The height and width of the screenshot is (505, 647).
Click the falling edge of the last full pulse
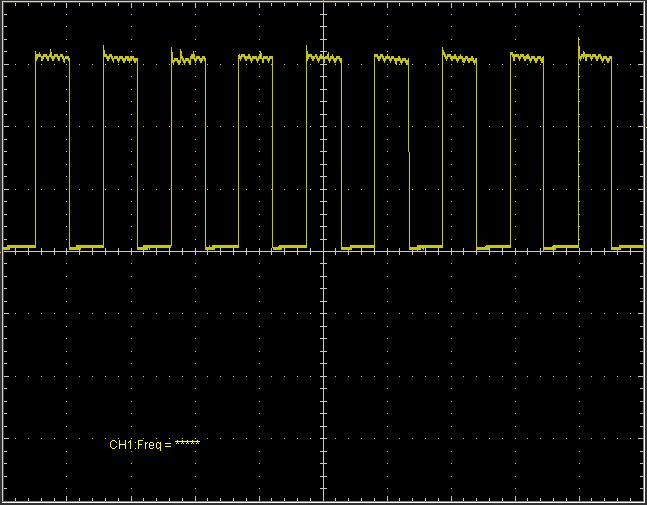click(x=612, y=150)
